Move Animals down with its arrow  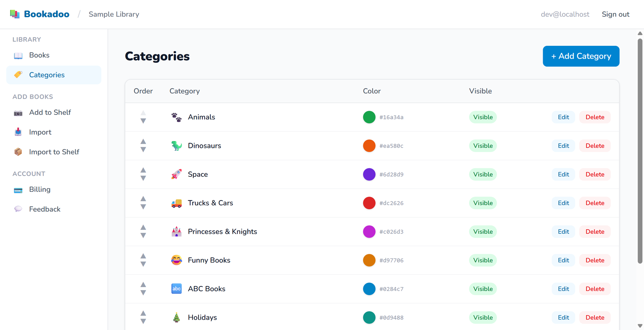tap(143, 121)
